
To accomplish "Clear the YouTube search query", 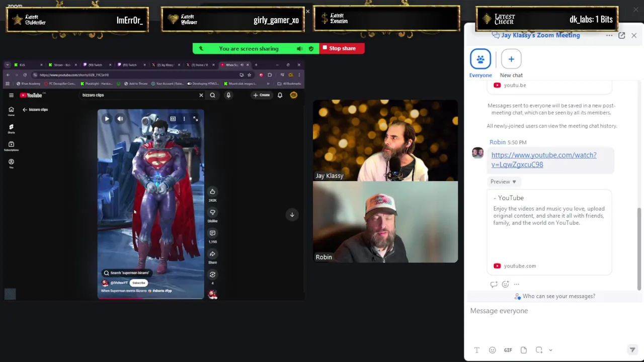I will [201, 95].
